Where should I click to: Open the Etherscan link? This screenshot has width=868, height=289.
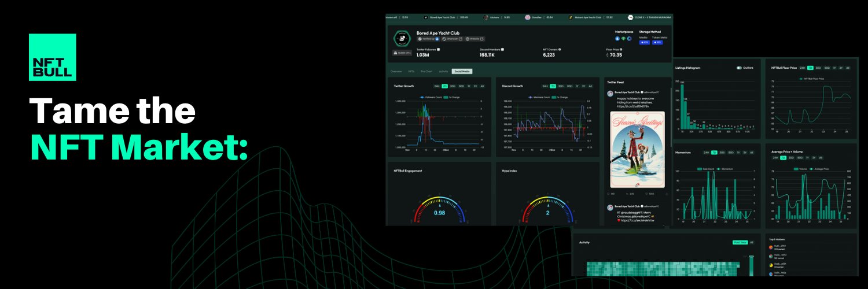click(x=452, y=39)
